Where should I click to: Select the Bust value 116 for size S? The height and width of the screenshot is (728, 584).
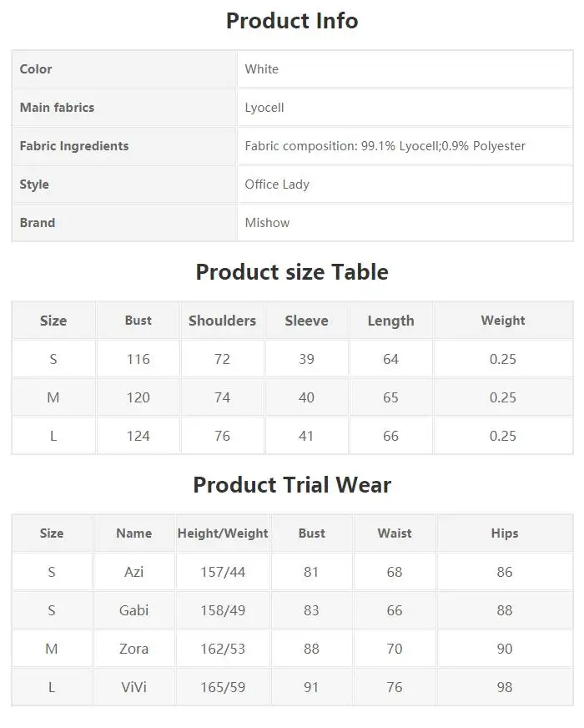coord(138,359)
